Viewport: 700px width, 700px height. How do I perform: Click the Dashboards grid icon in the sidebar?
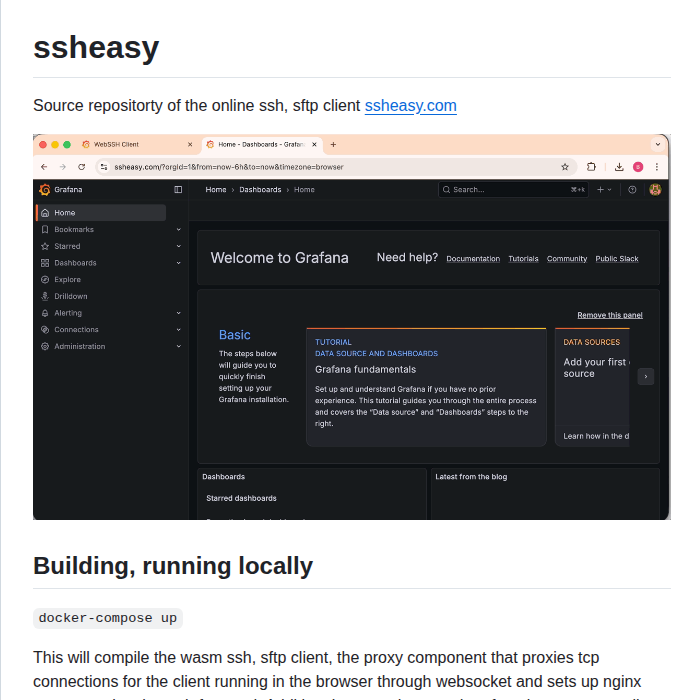pyautogui.click(x=45, y=263)
